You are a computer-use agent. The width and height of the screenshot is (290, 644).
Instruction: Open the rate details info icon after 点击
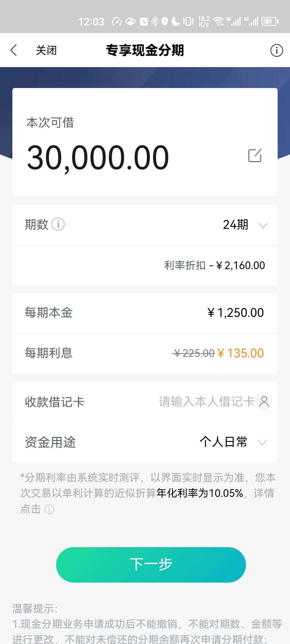[x=49, y=509]
